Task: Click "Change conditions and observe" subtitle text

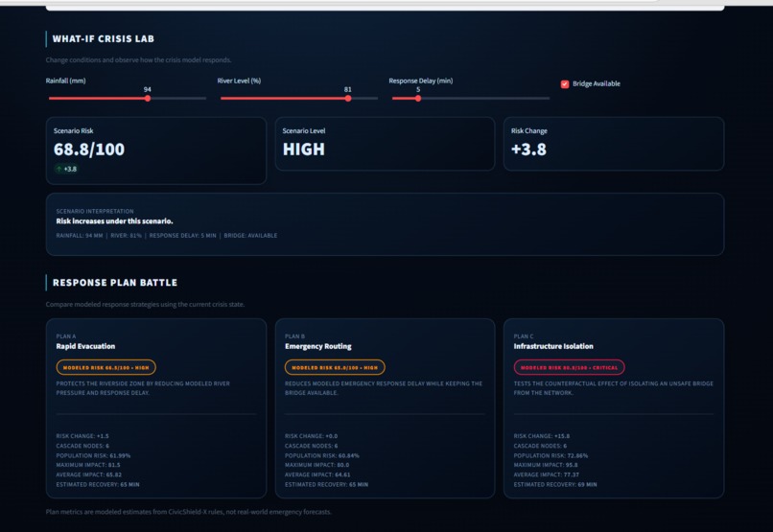Action: point(138,60)
